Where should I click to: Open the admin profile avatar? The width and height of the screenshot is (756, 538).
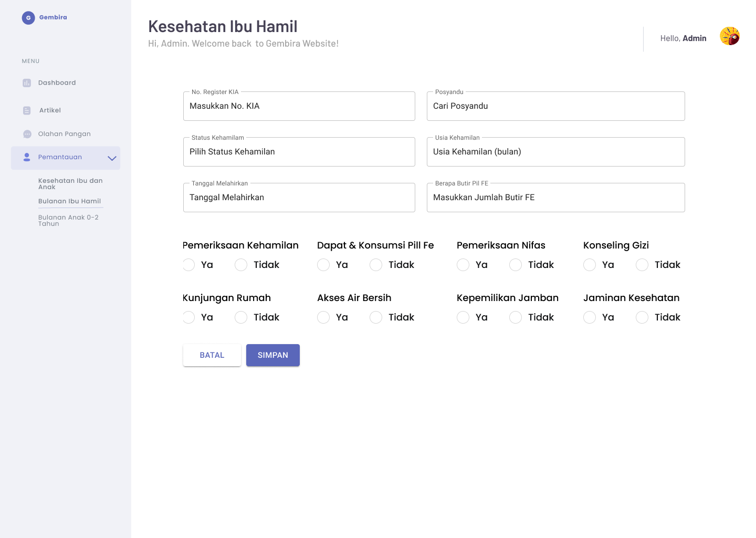[729, 37]
